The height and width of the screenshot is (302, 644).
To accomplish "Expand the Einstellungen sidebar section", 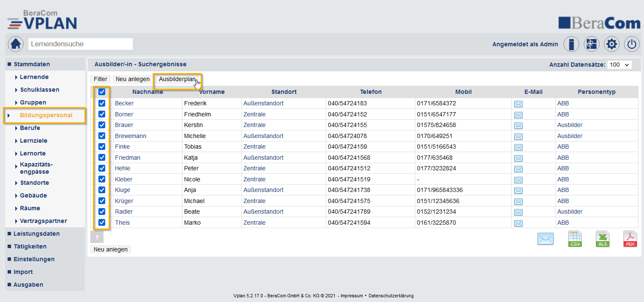I will [34, 259].
